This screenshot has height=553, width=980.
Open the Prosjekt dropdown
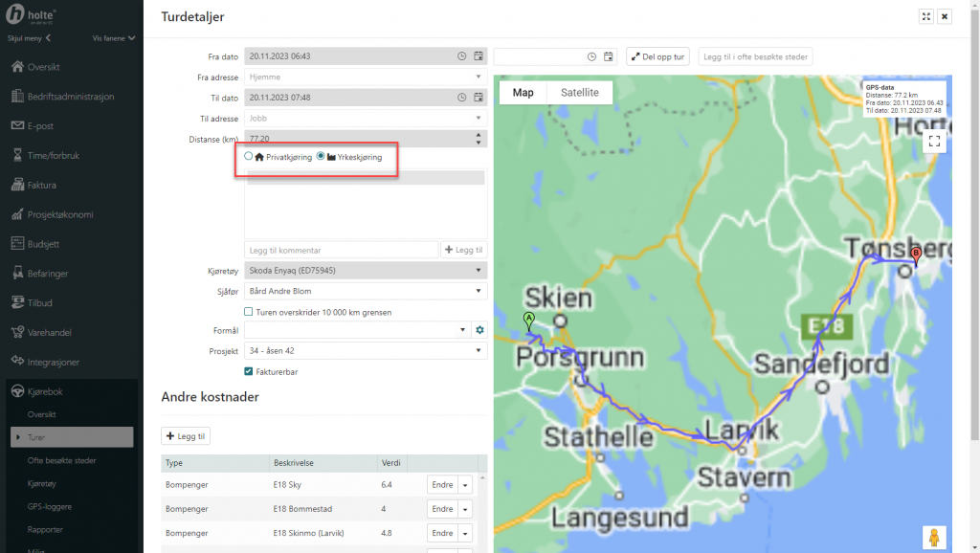pyautogui.click(x=366, y=350)
